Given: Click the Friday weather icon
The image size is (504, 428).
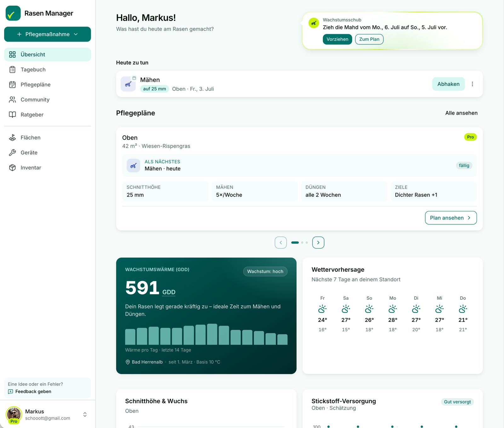Looking at the screenshot, I should 322,309.
